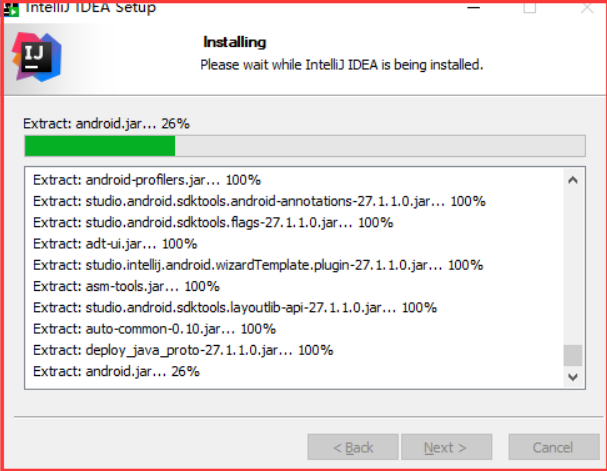Screen dimensions: 607x471
Task: Select the adt-ui.jar extract log line
Action: tap(115, 244)
